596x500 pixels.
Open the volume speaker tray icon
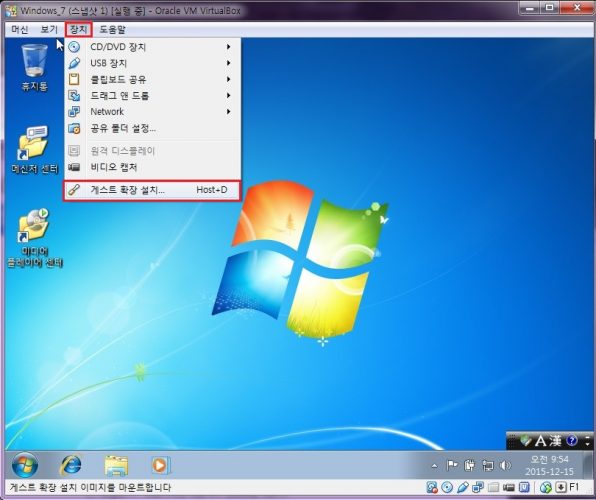coord(506,465)
